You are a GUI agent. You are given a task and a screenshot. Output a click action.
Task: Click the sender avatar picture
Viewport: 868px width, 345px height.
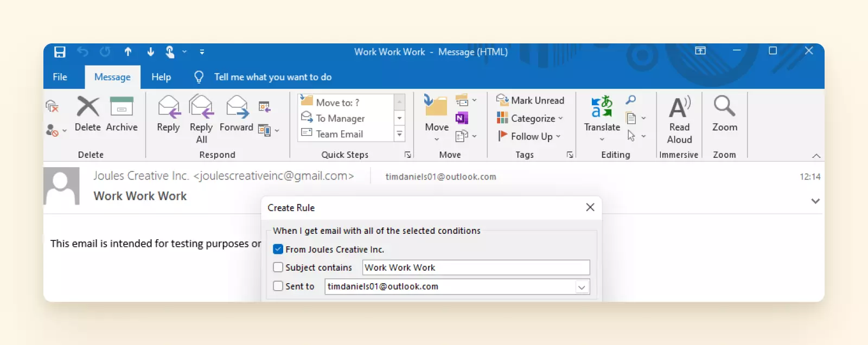pos(61,186)
